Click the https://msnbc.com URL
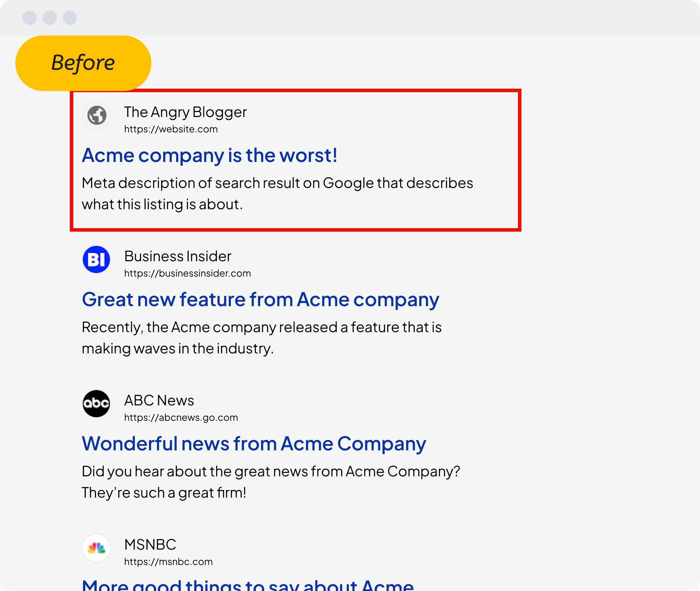 [168, 562]
